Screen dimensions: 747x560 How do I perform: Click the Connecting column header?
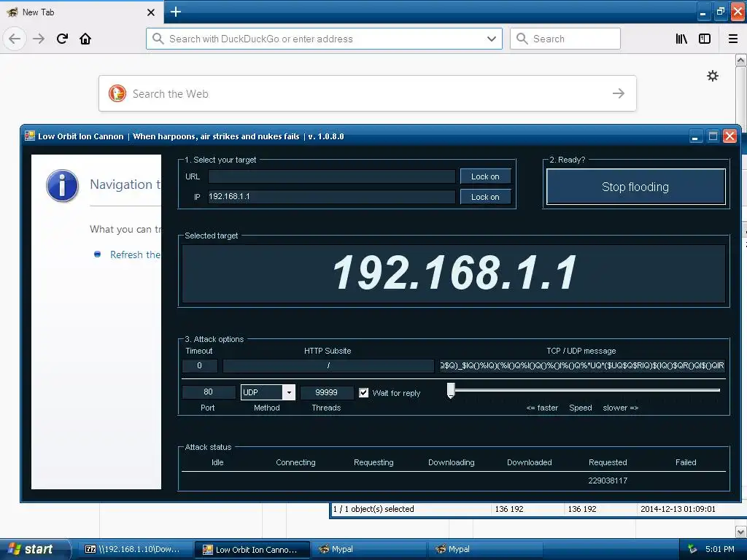point(295,462)
